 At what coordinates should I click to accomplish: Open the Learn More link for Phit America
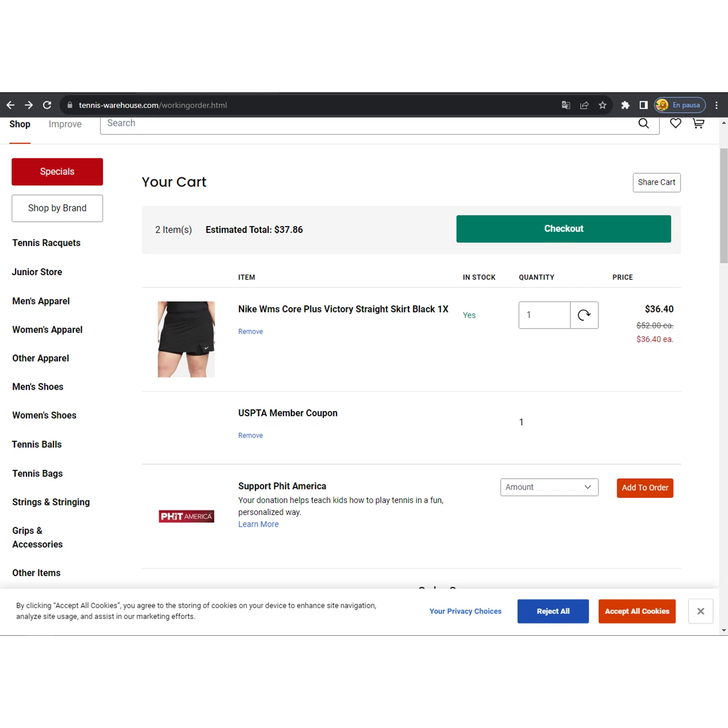pyautogui.click(x=258, y=524)
